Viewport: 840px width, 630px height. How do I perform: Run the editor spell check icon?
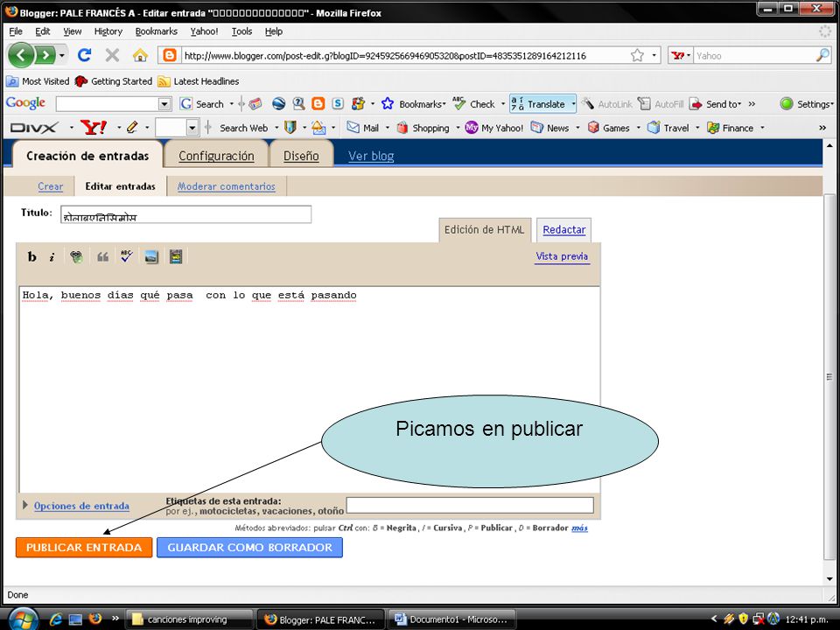(126, 256)
